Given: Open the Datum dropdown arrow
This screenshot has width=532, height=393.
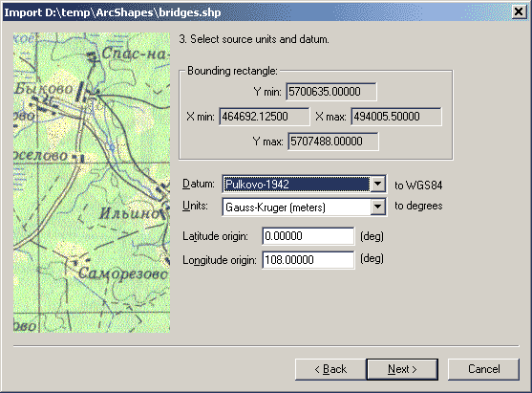Looking at the screenshot, I should (x=377, y=185).
